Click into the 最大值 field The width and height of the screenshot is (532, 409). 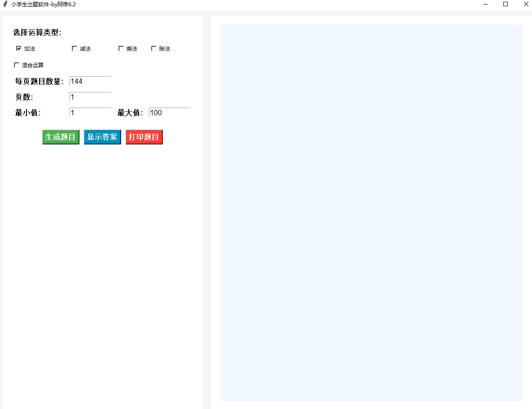(x=170, y=112)
